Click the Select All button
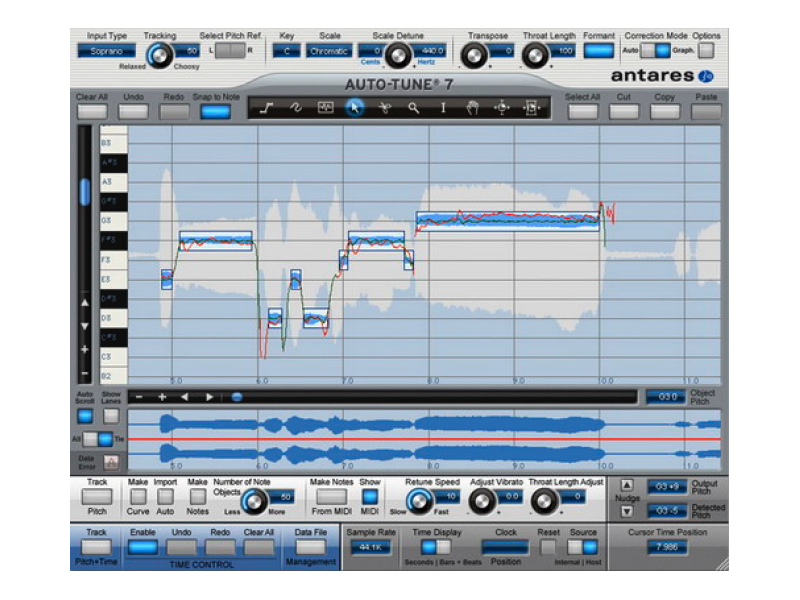Screen dimensions: 800x600 (x=583, y=112)
